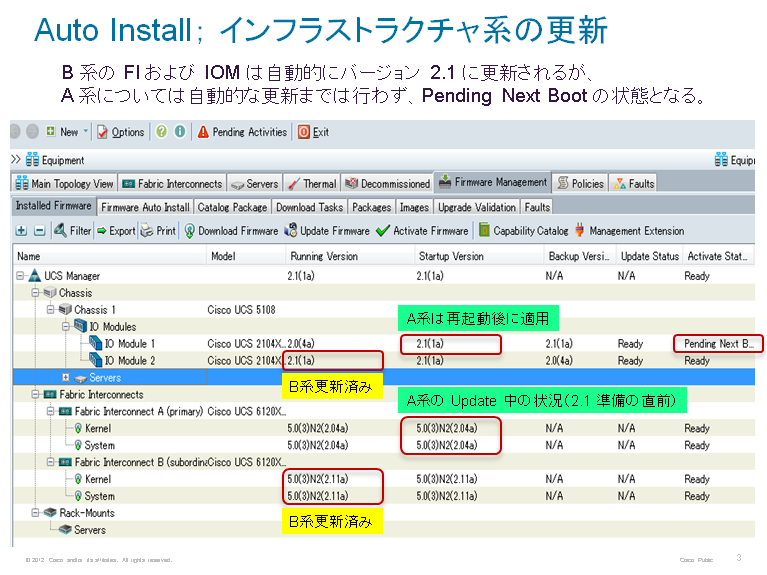Click Activate Firmware with green checkmark
This screenshot has height=575, width=767.
coord(422,231)
